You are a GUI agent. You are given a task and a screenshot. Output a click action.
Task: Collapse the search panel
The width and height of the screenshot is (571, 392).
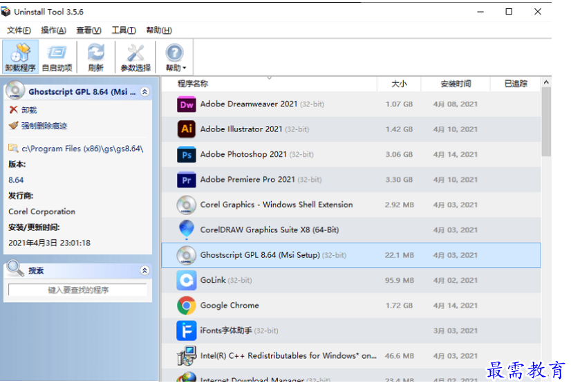144,270
